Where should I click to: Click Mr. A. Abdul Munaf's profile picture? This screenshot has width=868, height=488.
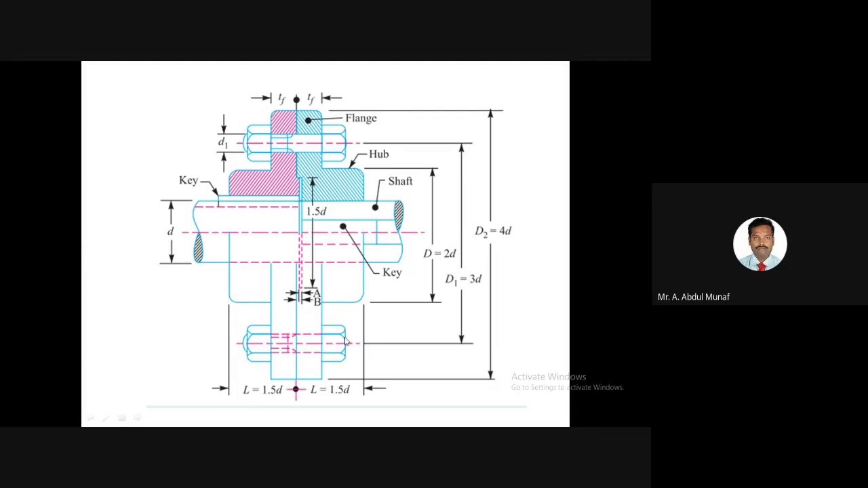(759, 244)
